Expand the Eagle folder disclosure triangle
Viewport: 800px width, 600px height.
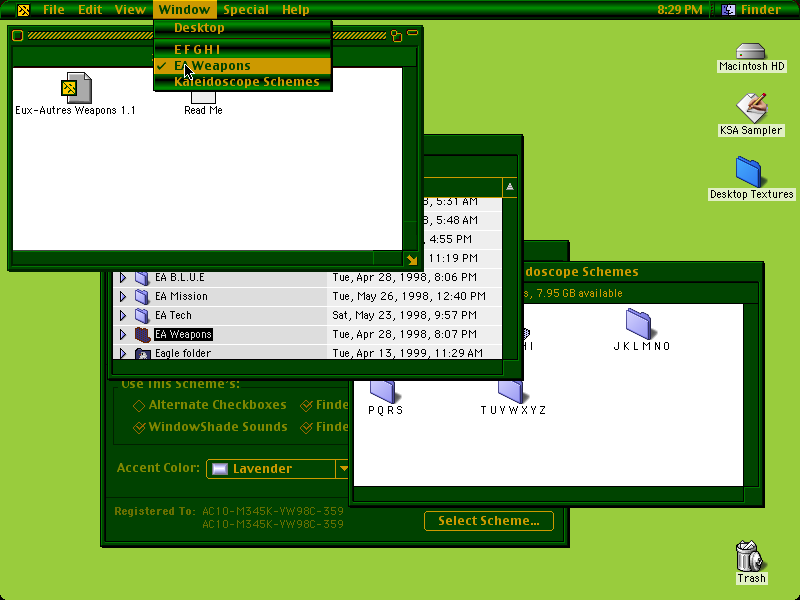122,353
